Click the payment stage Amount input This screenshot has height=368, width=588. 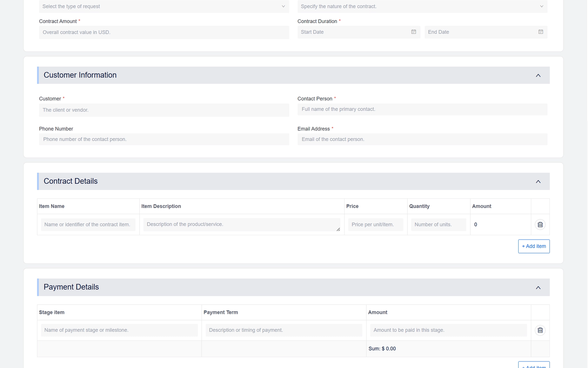448,330
